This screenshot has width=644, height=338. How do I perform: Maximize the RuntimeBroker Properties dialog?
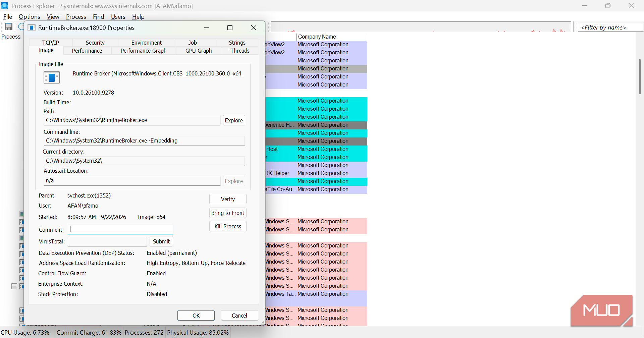point(230,28)
